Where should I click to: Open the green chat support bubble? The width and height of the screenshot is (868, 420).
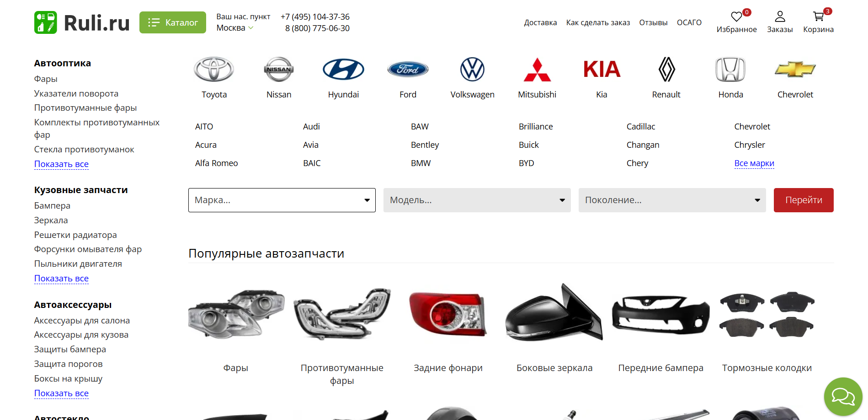click(843, 396)
